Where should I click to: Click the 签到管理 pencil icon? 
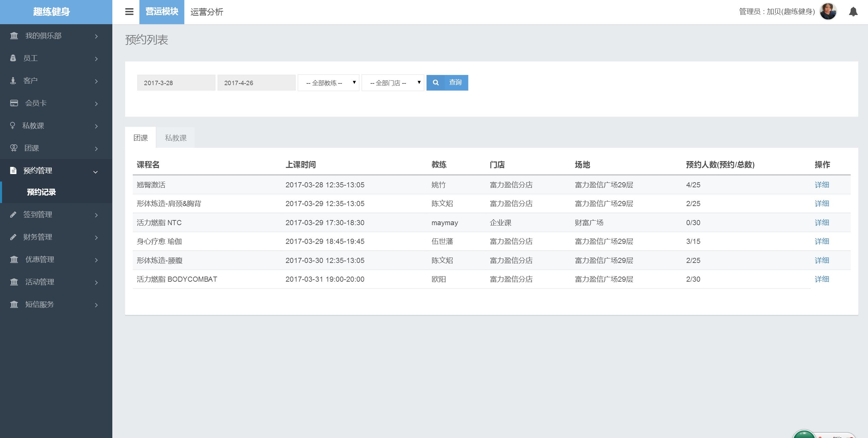point(13,215)
